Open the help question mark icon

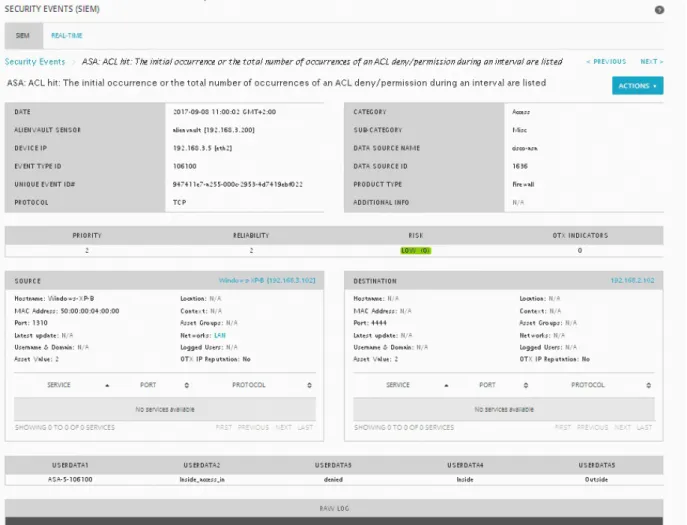click(659, 10)
